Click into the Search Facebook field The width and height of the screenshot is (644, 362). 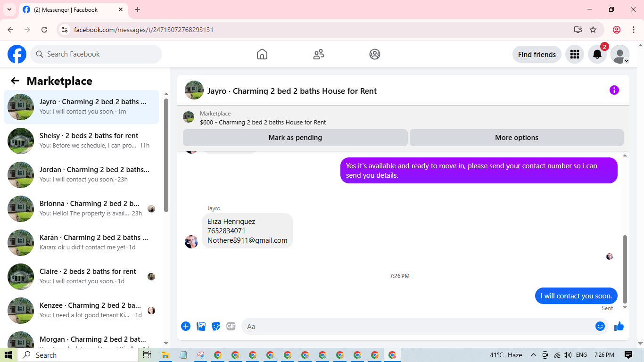pos(96,54)
